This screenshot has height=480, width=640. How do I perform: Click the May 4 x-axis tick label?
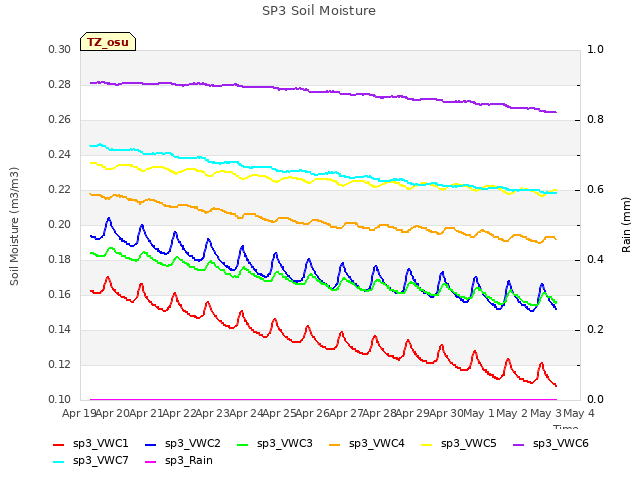(x=578, y=413)
